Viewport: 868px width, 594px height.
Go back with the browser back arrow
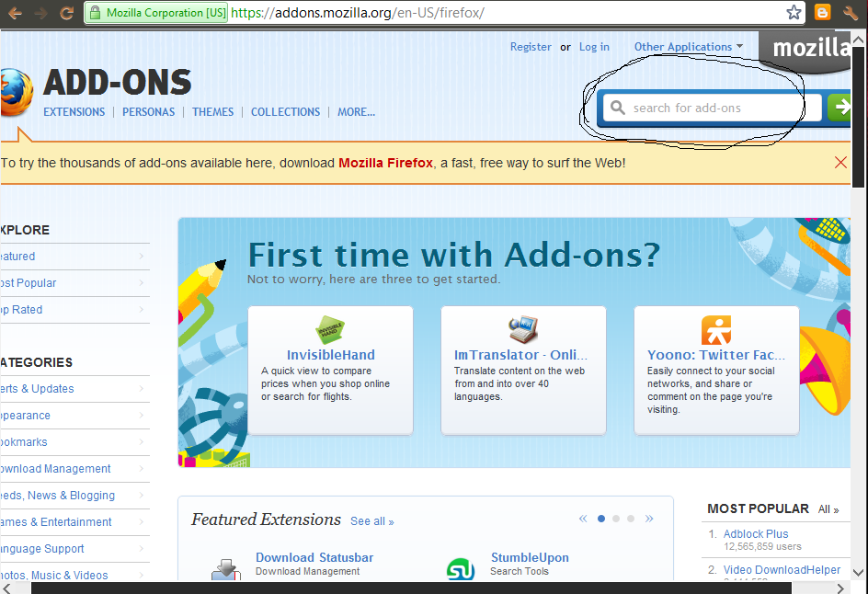tap(15, 13)
